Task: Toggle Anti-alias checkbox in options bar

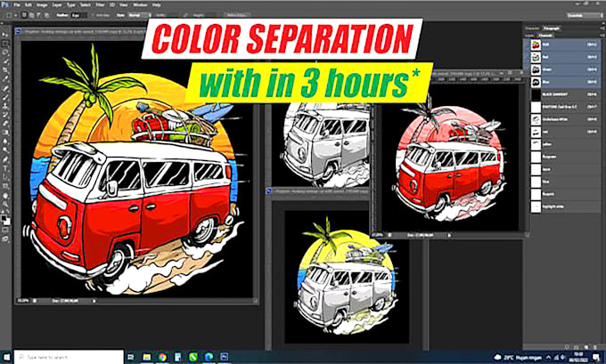Action: click(x=93, y=15)
